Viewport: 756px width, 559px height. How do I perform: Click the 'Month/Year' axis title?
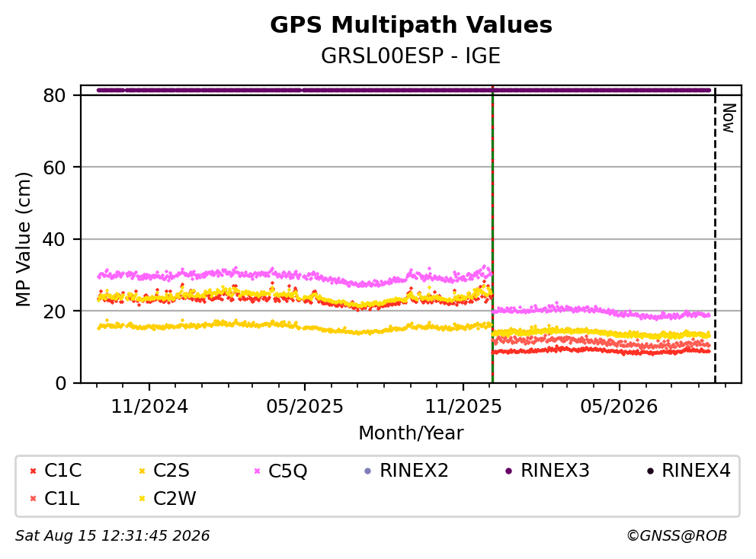coord(411,433)
